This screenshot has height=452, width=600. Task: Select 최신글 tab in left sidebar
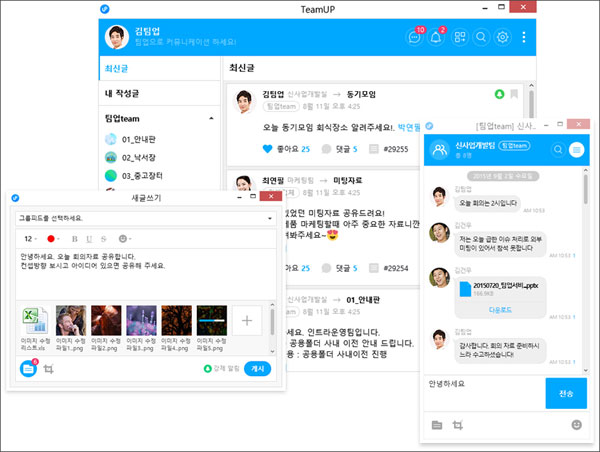[160, 69]
